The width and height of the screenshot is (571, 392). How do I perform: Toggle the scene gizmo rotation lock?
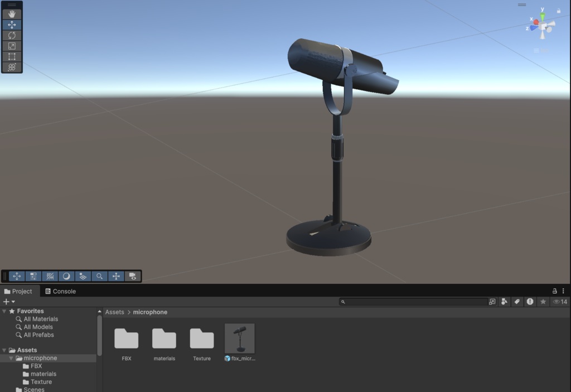point(559,11)
